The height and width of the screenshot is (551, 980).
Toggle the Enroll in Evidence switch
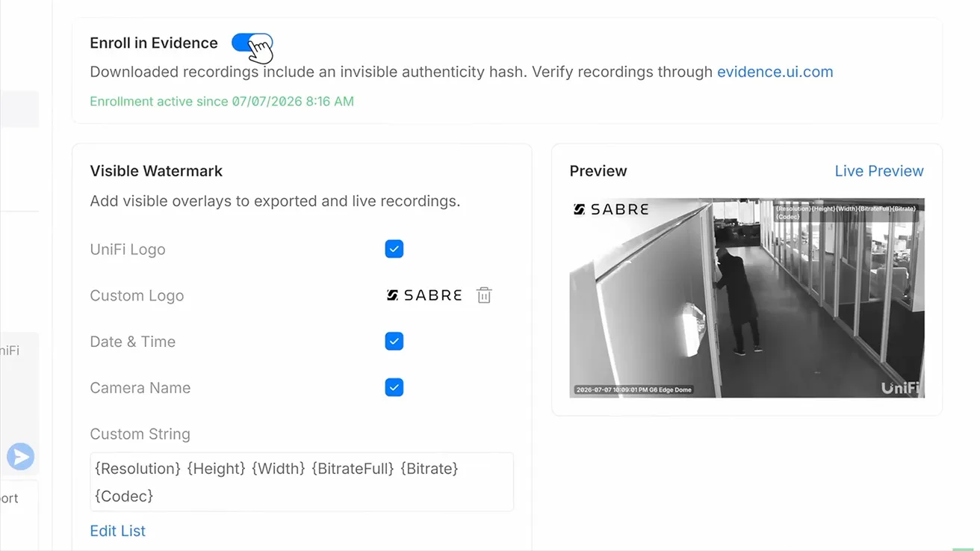click(252, 43)
